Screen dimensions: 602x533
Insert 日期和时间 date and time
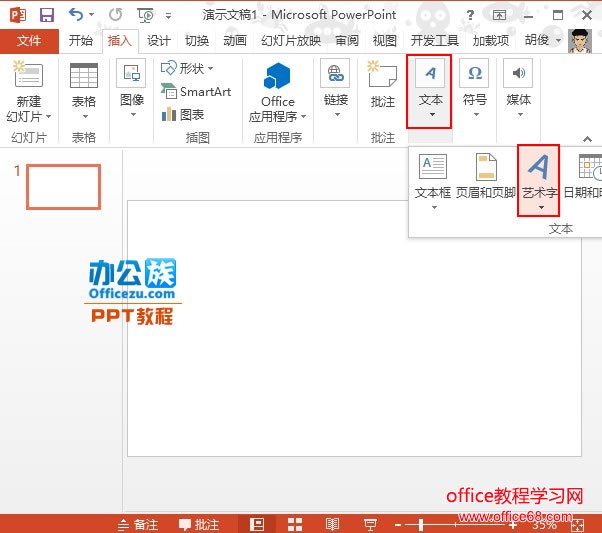tap(582, 177)
